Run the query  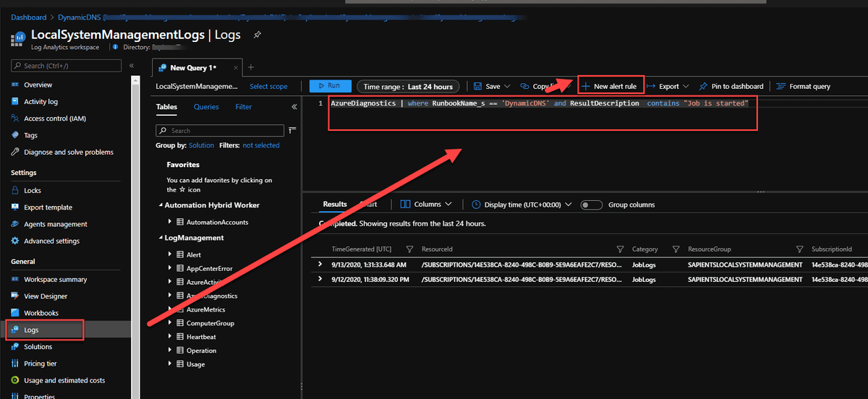coord(330,86)
